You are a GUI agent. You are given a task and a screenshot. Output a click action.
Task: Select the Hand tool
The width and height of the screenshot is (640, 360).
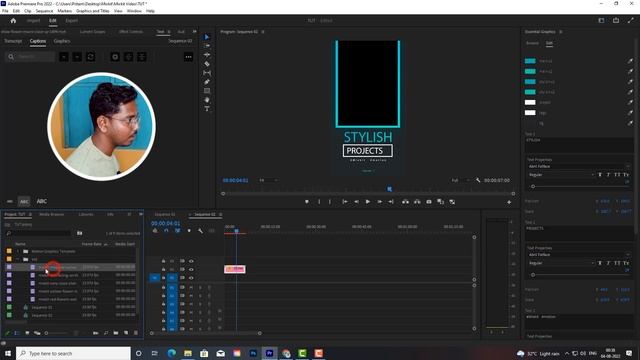(x=207, y=100)
